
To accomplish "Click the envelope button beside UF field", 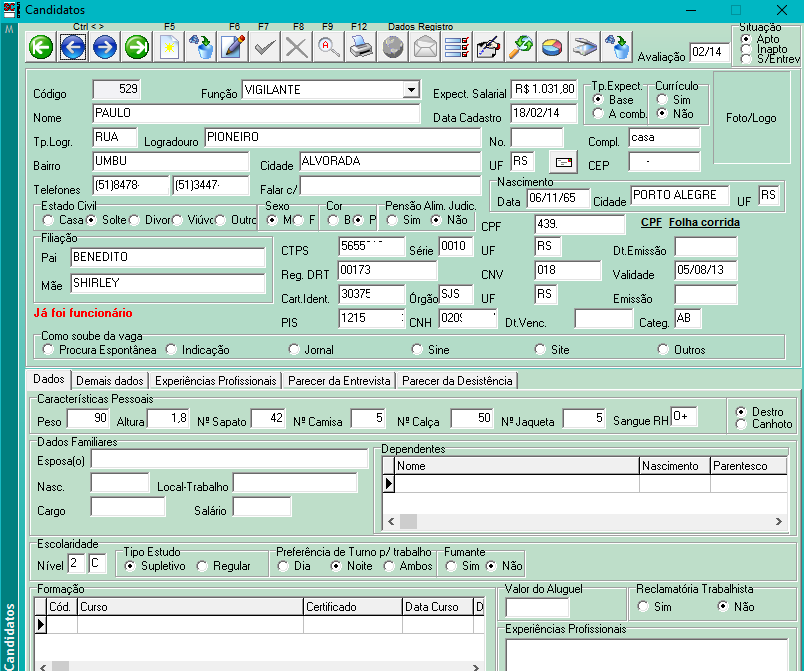I will pyautogui.click(x=564, y=162).
